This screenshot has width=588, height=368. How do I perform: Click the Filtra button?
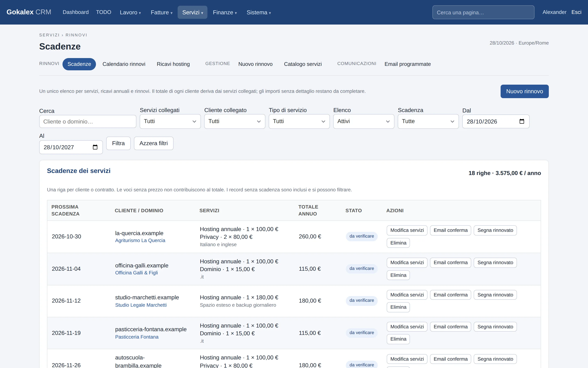(x=118, y=143)
